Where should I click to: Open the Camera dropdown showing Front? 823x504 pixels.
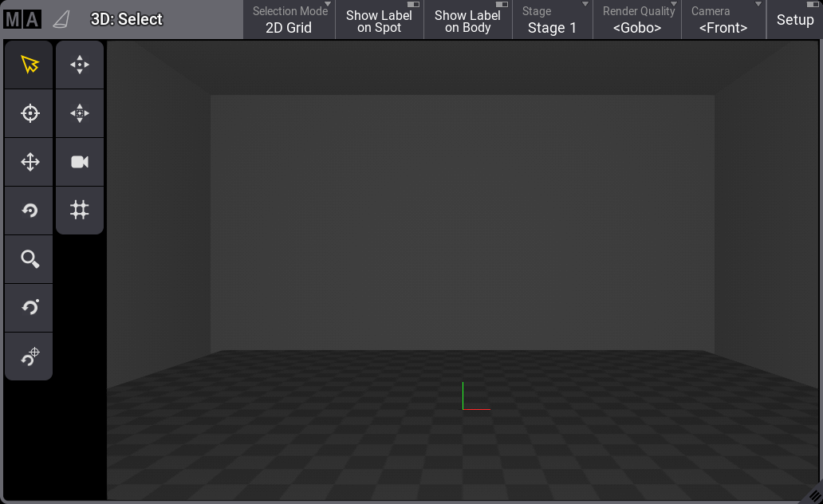coord(723,20)
